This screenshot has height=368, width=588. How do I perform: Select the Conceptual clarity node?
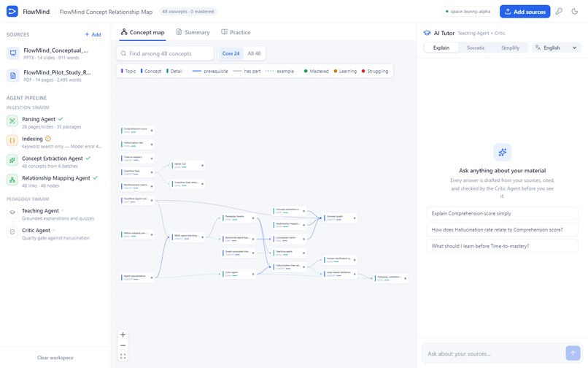pos(289,239)
